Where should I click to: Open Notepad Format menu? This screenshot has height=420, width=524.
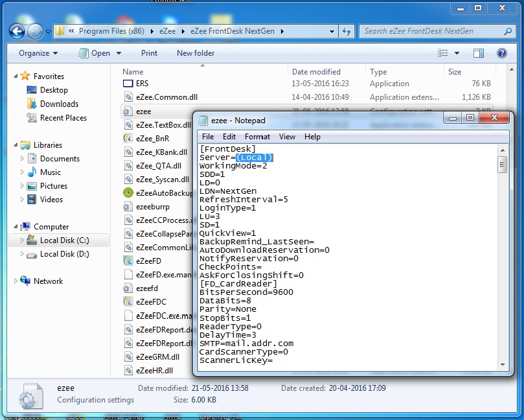pyautogui.click(x=257, y=137)
